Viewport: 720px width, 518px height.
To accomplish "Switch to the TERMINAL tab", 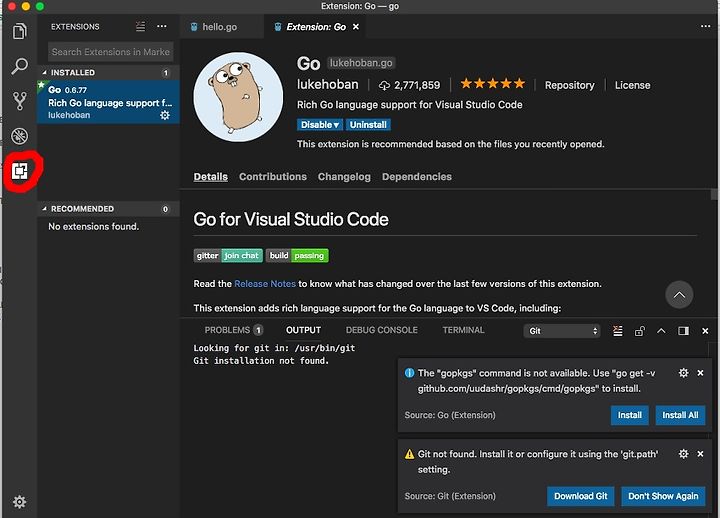I will (x=464, y=330).
